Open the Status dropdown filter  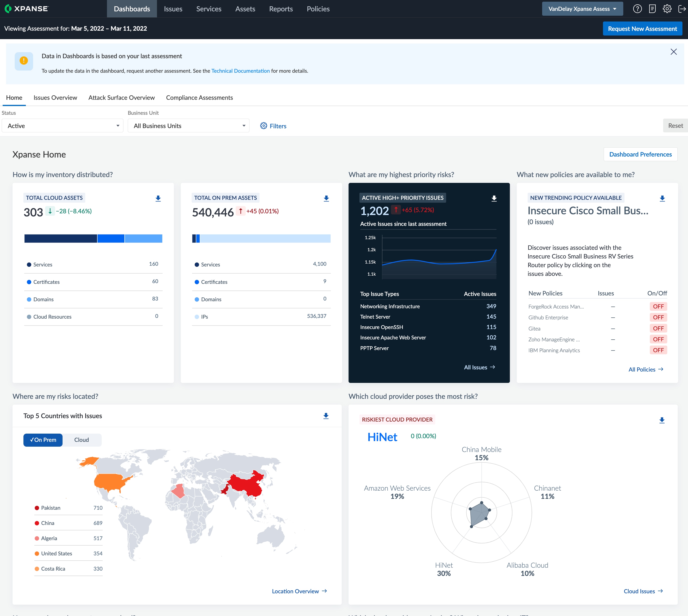click(x=62, y=125)
